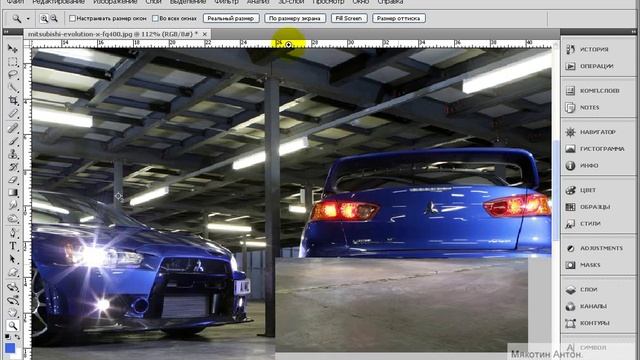Viewport: 640px width, 360px height.
Task: Select the Path Selection tool
Action: pyautogui.click(x=13, y=259)
